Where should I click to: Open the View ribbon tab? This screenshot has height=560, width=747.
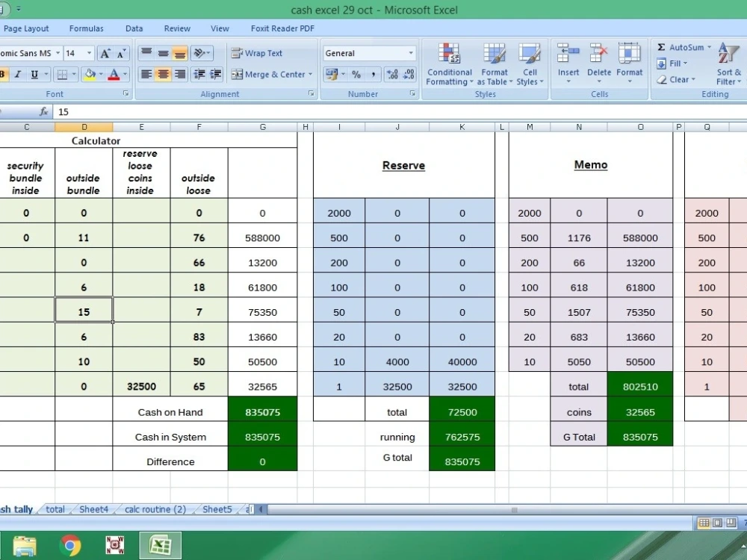click(x=220, y=28)
